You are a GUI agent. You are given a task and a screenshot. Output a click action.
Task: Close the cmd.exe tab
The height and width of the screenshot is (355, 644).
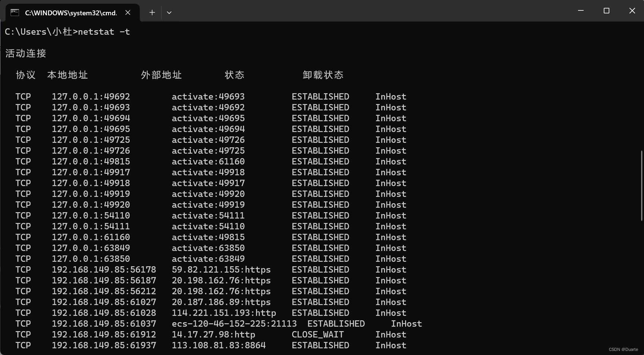click(128, 13)
